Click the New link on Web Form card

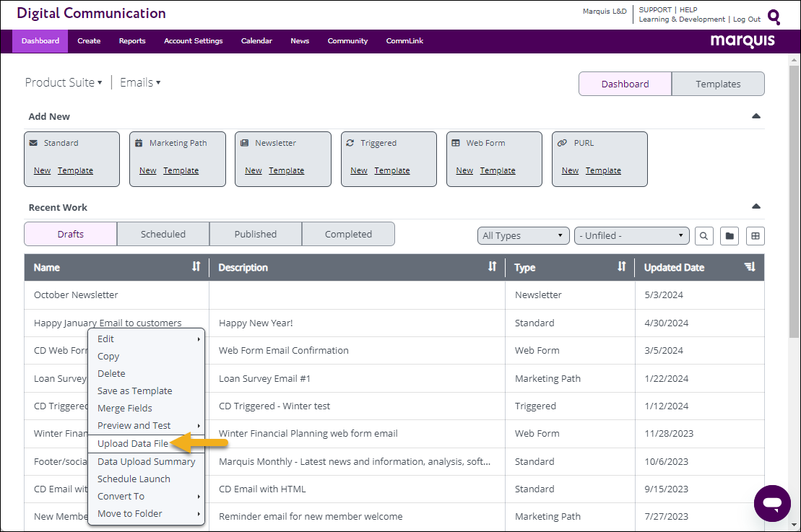point(464,170)
